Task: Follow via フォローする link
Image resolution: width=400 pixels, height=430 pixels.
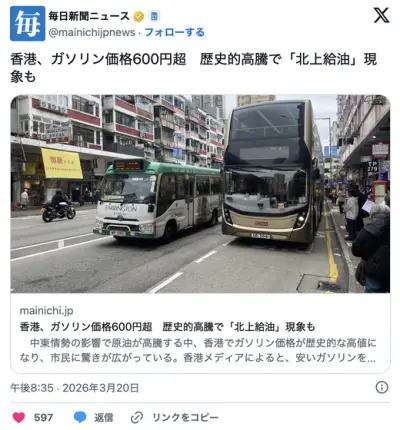Action: click(x=174, y=32)
